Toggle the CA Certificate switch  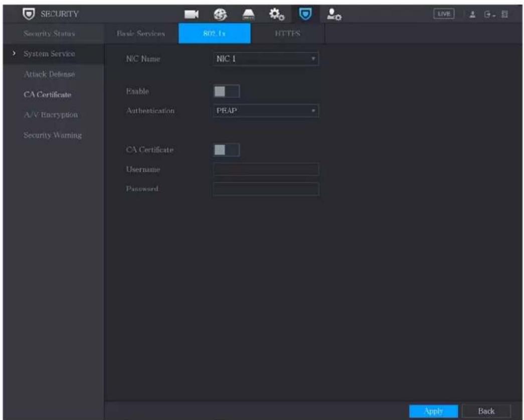click(x=227, y=150)
